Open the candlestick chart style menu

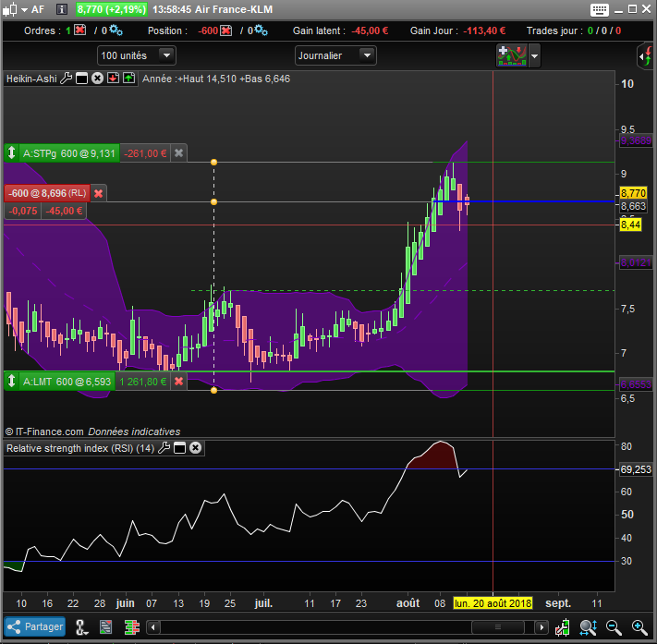(x=14, y=9)
